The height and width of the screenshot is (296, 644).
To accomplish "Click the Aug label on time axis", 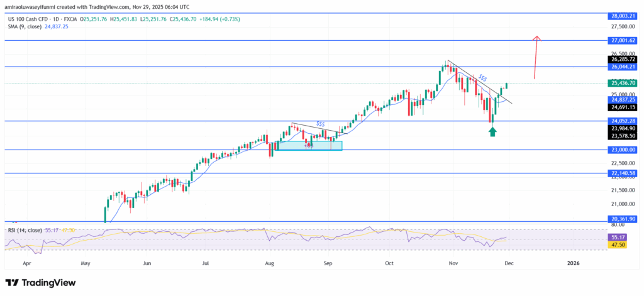I will pyautogui.click(x=269, y=263).
